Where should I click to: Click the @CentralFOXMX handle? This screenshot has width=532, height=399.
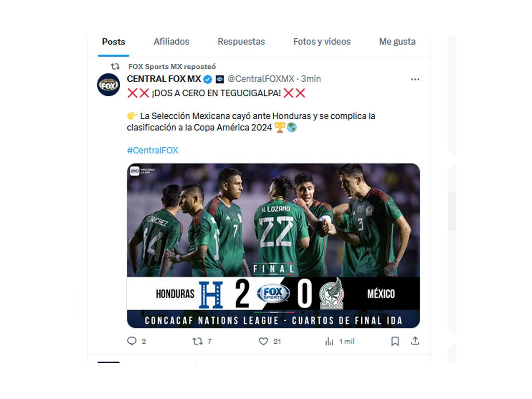pyautogui.click(x=259, y=79)
